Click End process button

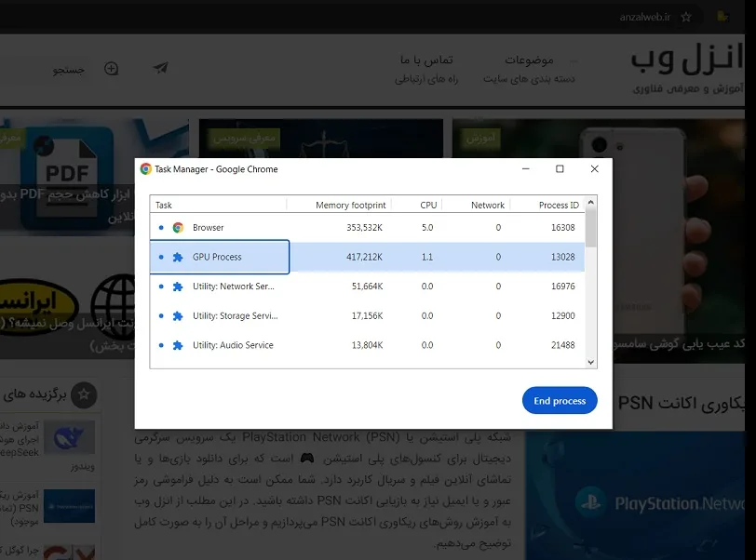(x=560, y=401)
